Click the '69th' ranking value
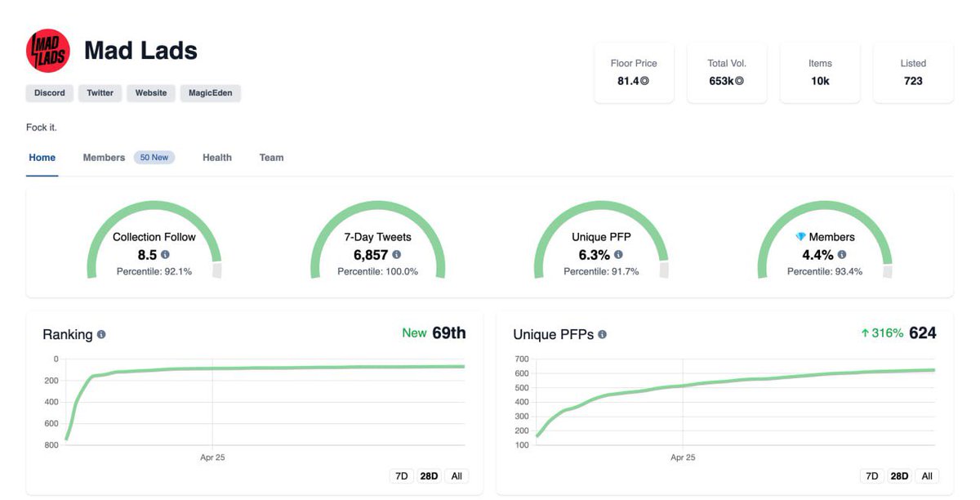This screenshot has width=980, height=500. click(x=449, y=333)
